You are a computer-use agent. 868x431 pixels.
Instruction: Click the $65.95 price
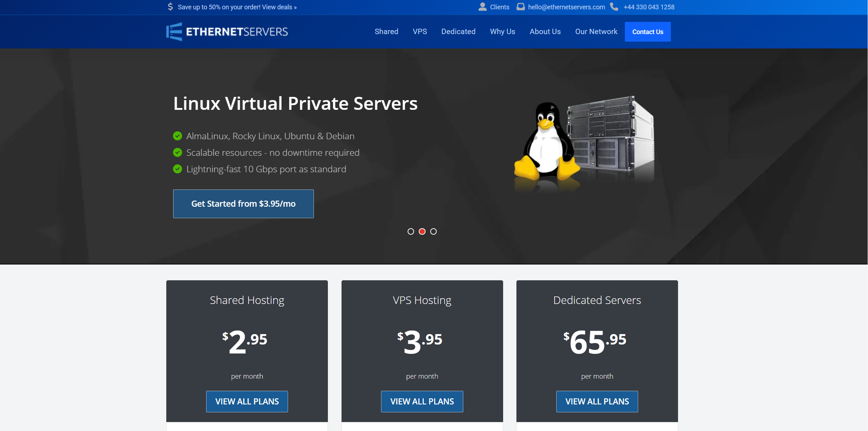tap(595, 342)
